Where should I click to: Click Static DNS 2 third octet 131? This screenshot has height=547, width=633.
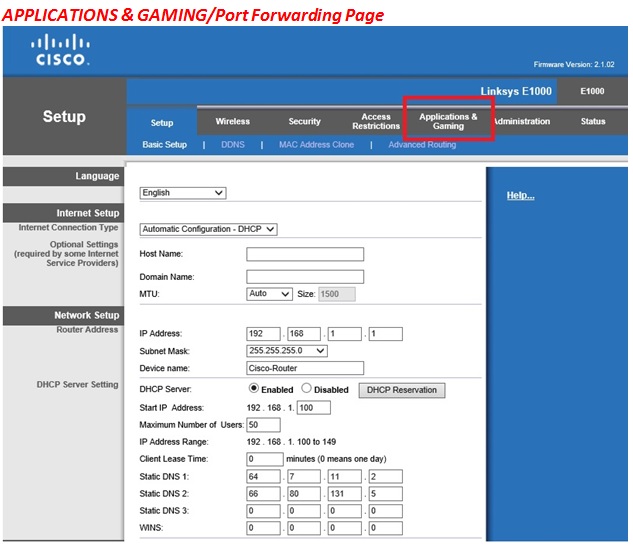(x=345, y=494)
